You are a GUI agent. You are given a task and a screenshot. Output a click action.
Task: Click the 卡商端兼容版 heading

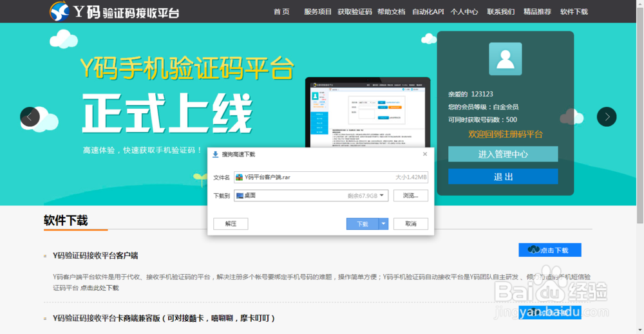click(164, 318)
